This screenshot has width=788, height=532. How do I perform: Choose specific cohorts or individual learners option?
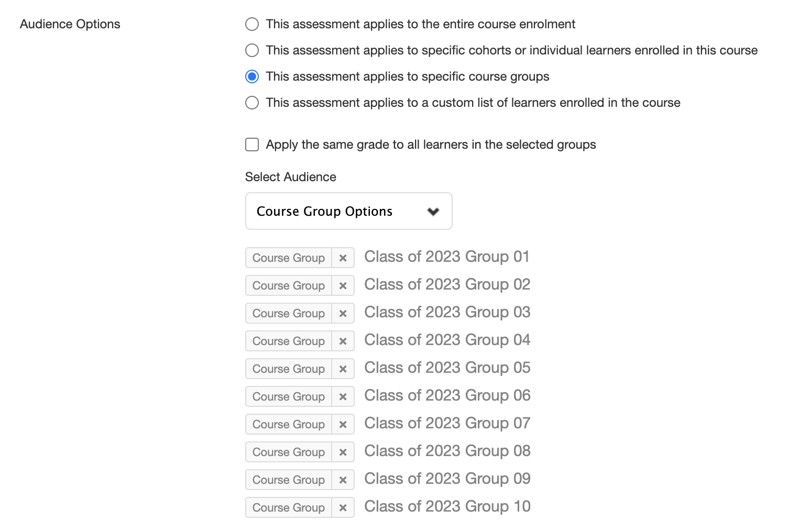click(252, 50)
